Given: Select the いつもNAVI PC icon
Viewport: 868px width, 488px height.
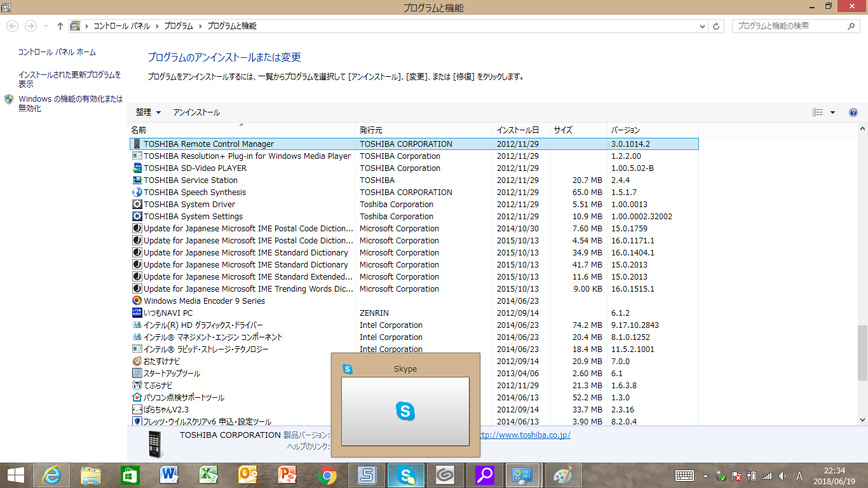Looking at the screenshot, I should pyautogui.click(x=137, y=313).
